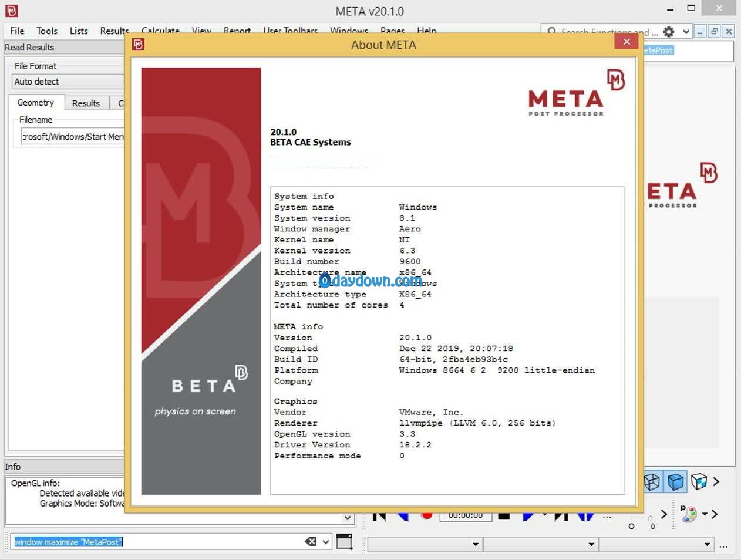Click the window layout icon beside command line
Viewport: 741px width, 560px height.
[x=345, y=541]
